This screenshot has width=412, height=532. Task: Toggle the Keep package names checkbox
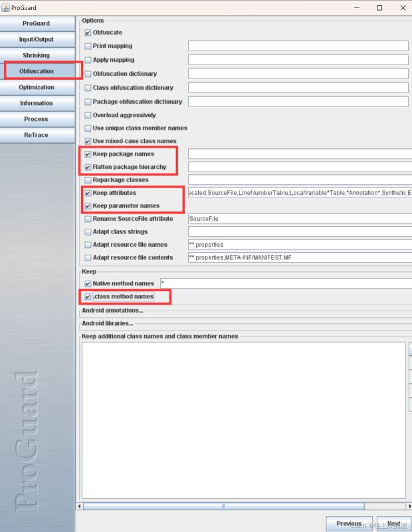point(88,154)
